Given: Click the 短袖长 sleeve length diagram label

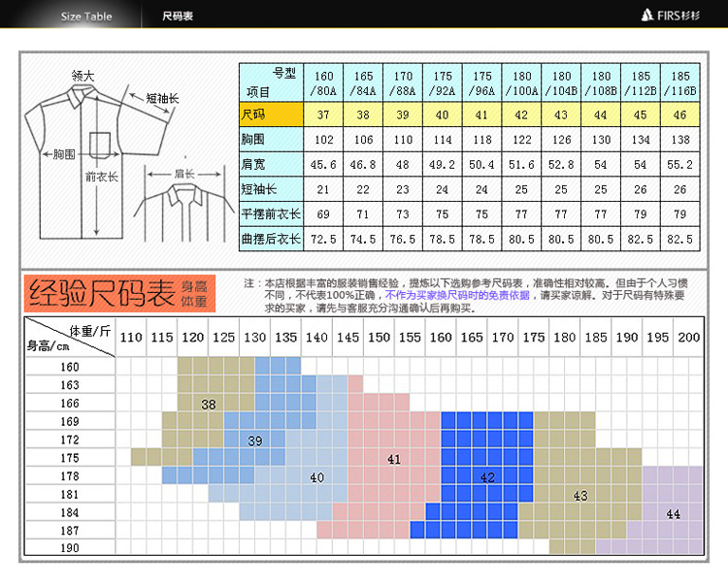Looking at the screenshot, I should point(162,98).
